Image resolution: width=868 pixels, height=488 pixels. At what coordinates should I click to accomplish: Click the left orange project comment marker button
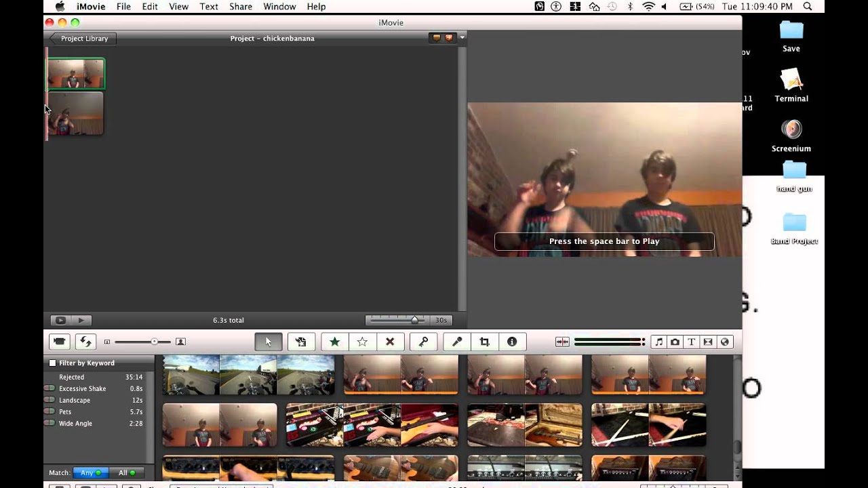click(x=436, y=38)
